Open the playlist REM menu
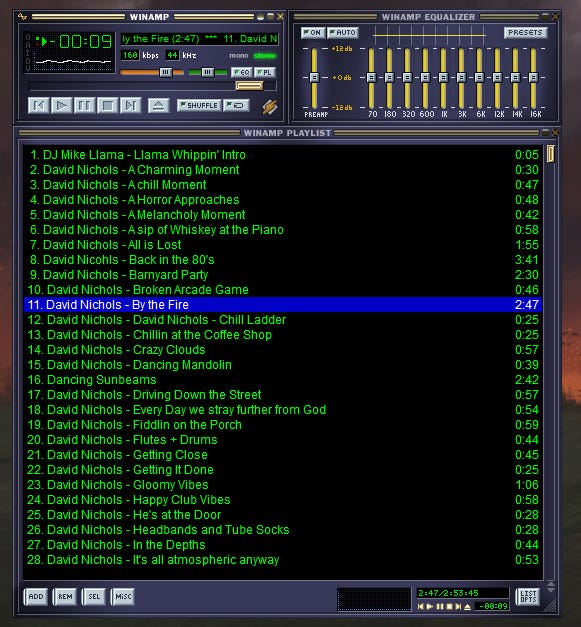The image size is (581, 627). 65,597
